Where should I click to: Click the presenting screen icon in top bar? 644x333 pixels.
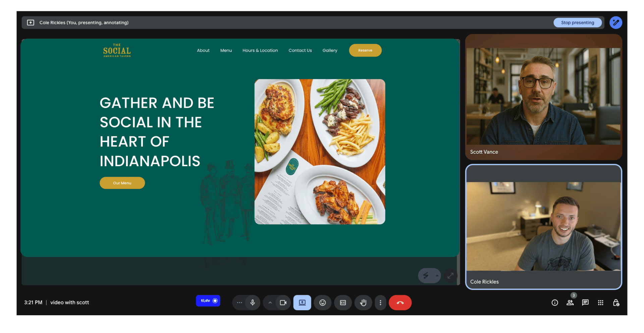pos(31,22)
